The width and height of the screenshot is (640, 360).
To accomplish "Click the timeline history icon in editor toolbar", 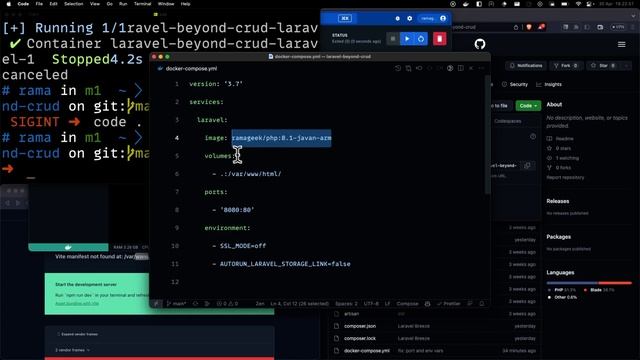I will [398, 68].
